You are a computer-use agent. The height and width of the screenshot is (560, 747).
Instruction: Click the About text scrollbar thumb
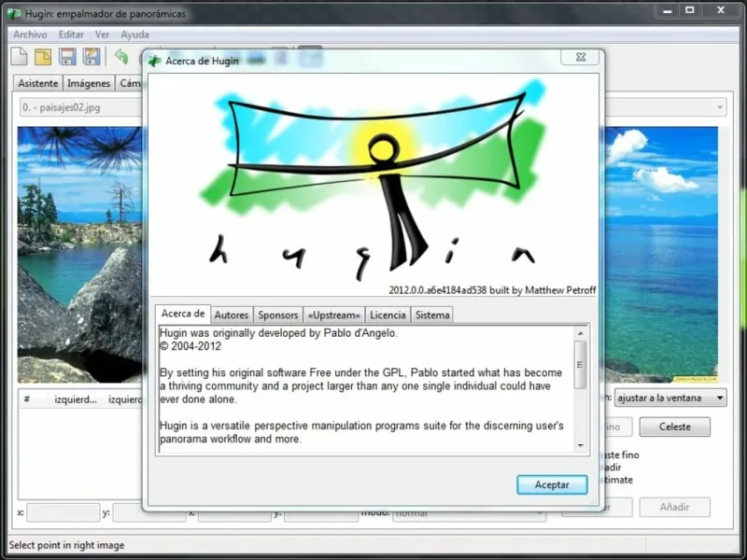(580, 365)
